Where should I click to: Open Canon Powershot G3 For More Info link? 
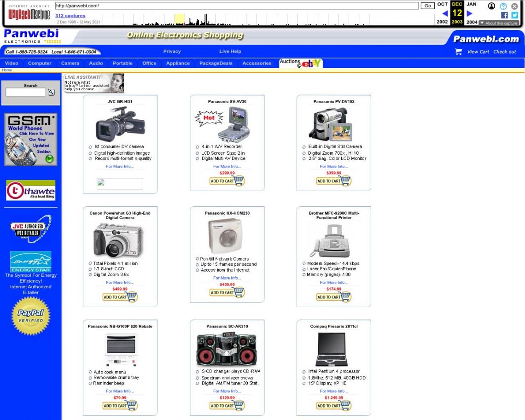120,283
